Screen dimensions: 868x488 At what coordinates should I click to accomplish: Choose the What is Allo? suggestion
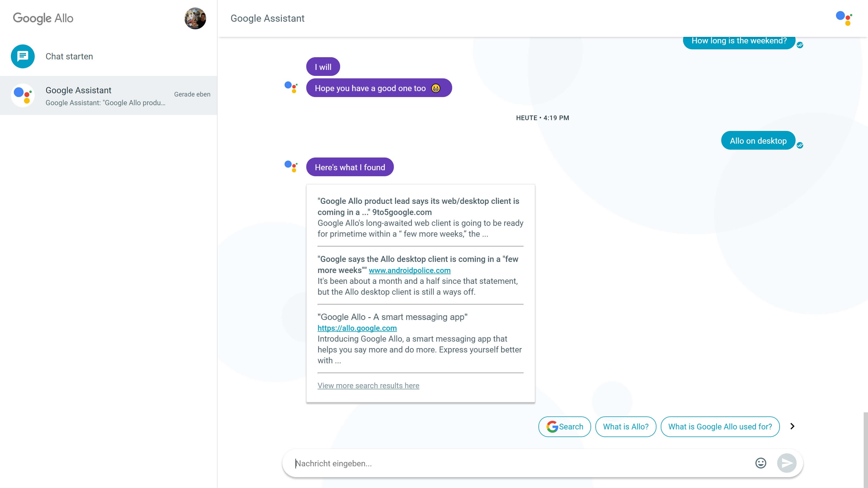coord(626,427)
